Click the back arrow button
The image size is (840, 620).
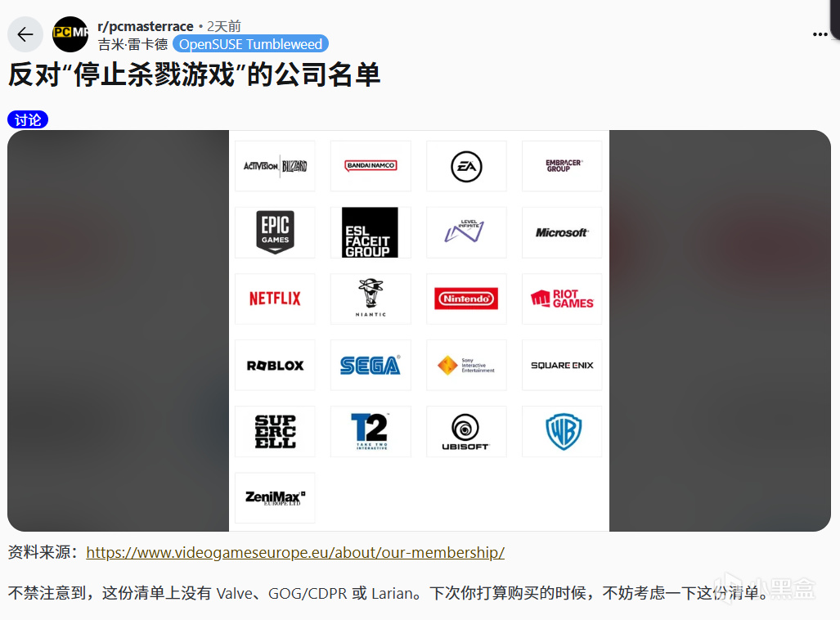[x=25, y=35]
